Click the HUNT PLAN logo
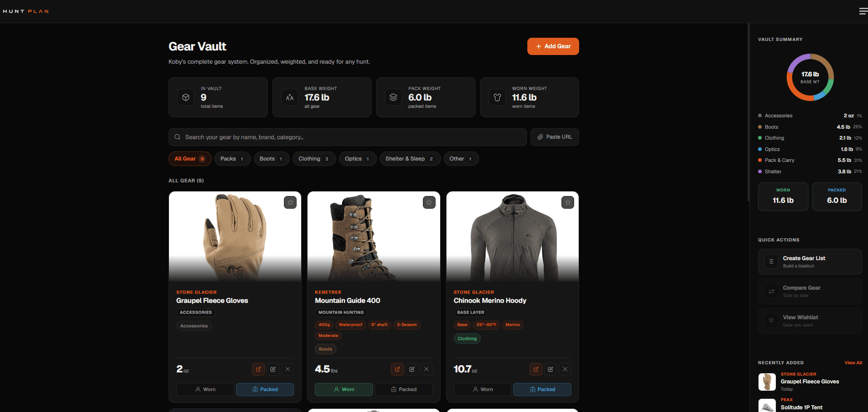The image size is (868, 412). pyautogui.click(x=26, y=11)
